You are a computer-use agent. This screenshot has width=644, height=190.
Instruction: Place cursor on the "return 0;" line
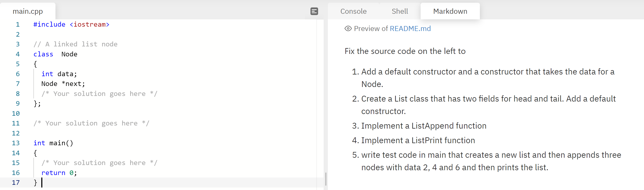coord(59,173)
